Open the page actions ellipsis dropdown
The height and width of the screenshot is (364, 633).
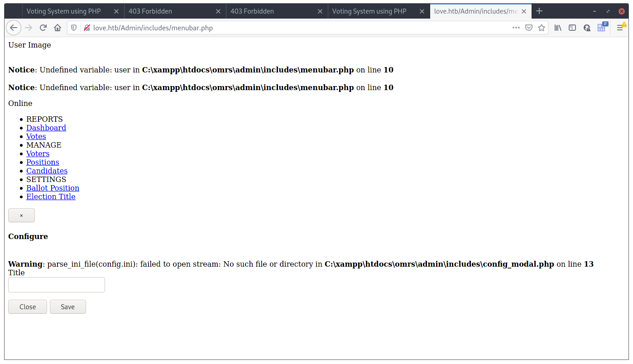(516, 28)
